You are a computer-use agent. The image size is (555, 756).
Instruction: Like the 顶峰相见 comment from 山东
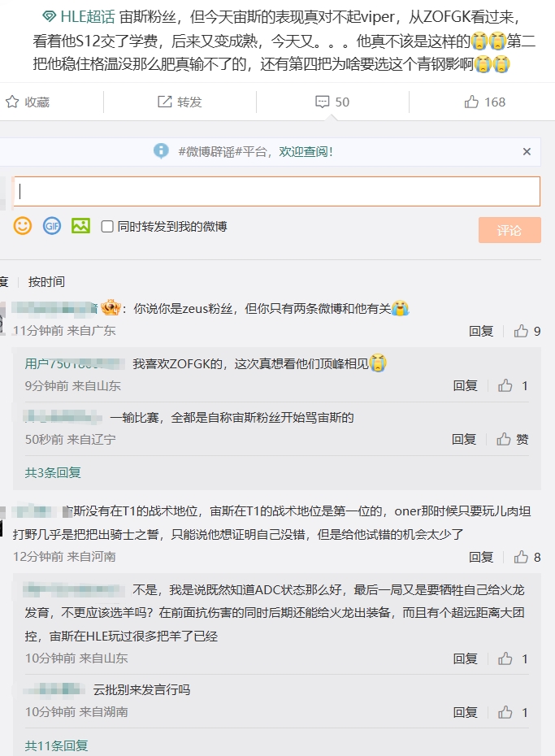point(513,385)
